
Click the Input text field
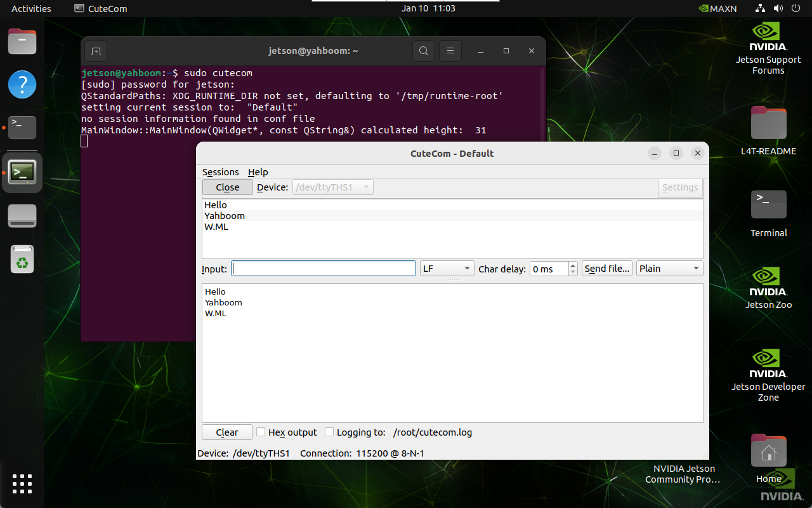tap(324, 269)
